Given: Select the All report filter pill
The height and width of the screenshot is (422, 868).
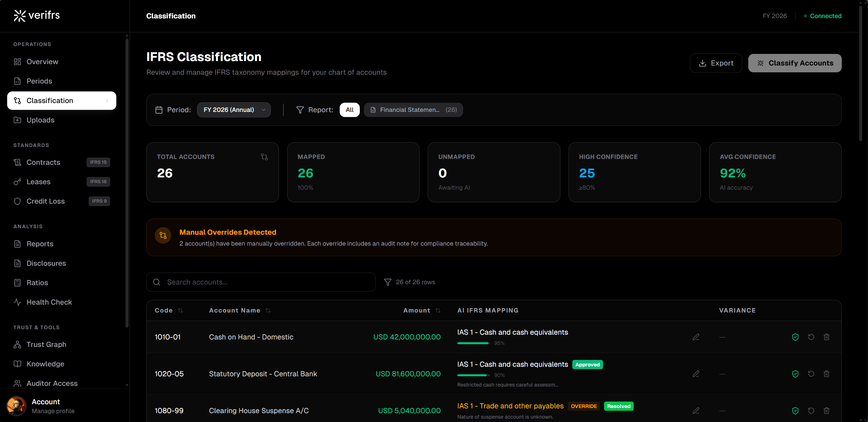Looking at the screenshot, I should pos(349,110).
